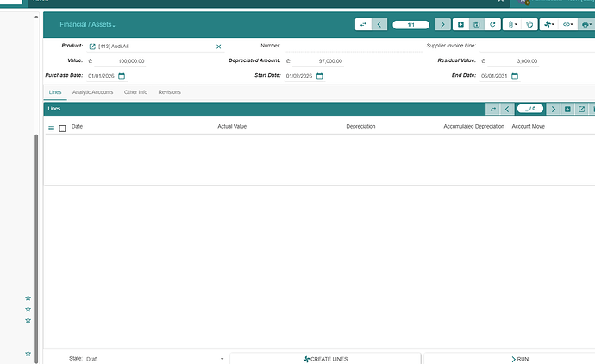Switch to the Revisions tab
Image resolution: width=595 pixels, height=364 pixels.
pyautogui.click(x=169, y=91)
